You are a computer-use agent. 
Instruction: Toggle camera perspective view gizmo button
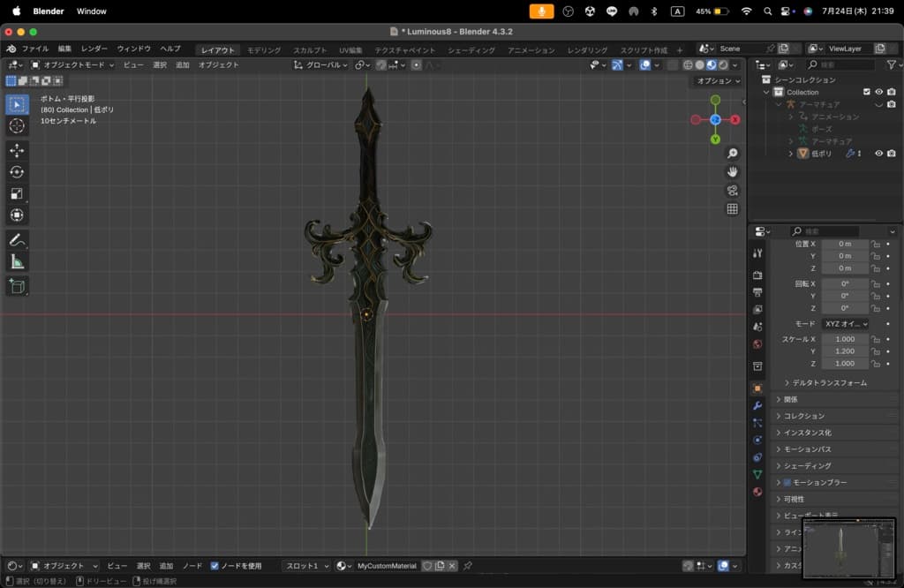tap(732, 191)
